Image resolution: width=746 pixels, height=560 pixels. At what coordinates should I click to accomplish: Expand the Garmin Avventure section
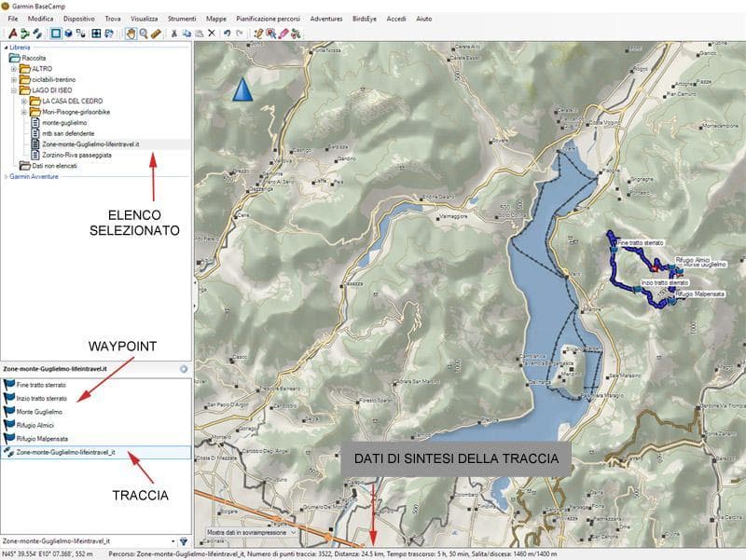point(6,177)
